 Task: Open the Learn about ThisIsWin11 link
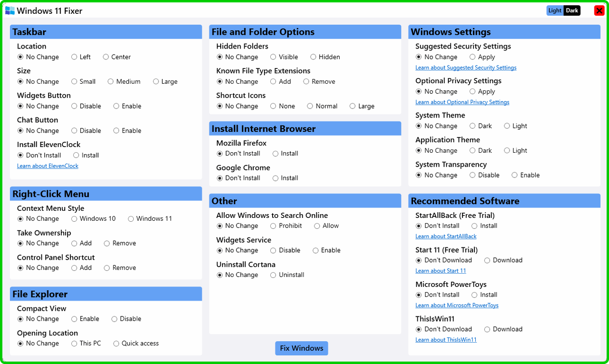446,340
